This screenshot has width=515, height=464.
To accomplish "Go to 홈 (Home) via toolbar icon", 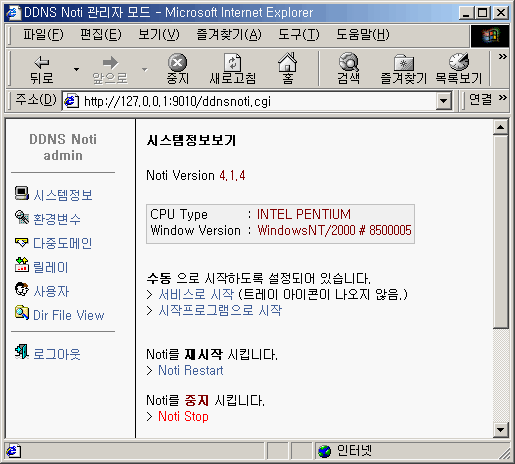I will click(x=287, y=62).
